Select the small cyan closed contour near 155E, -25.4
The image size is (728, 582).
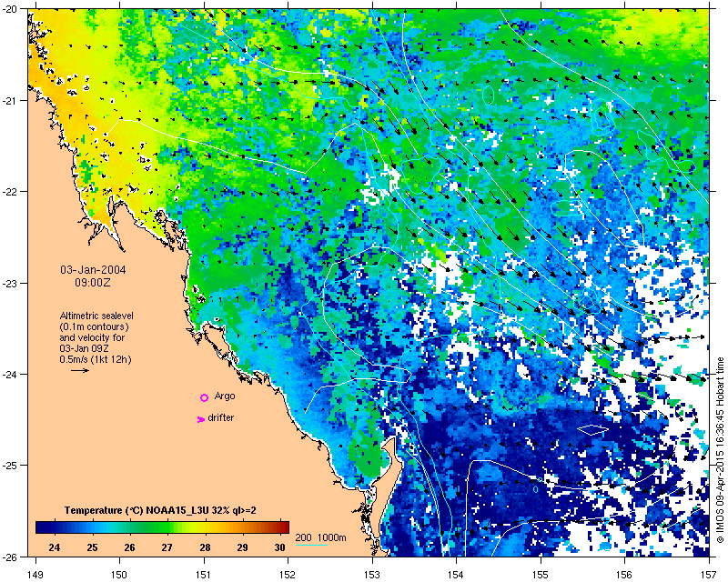click(x=535, y=488)
